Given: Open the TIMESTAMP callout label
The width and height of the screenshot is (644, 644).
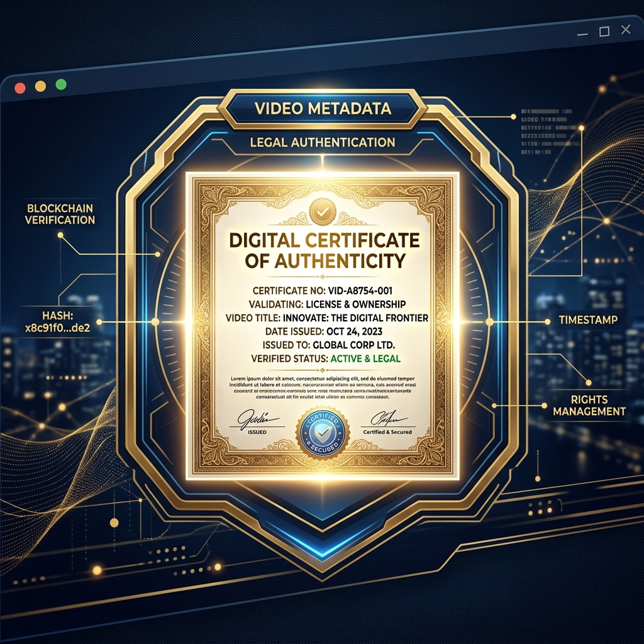Looking at the screenshot, I should pyautogui.click(x=588, y=320).
